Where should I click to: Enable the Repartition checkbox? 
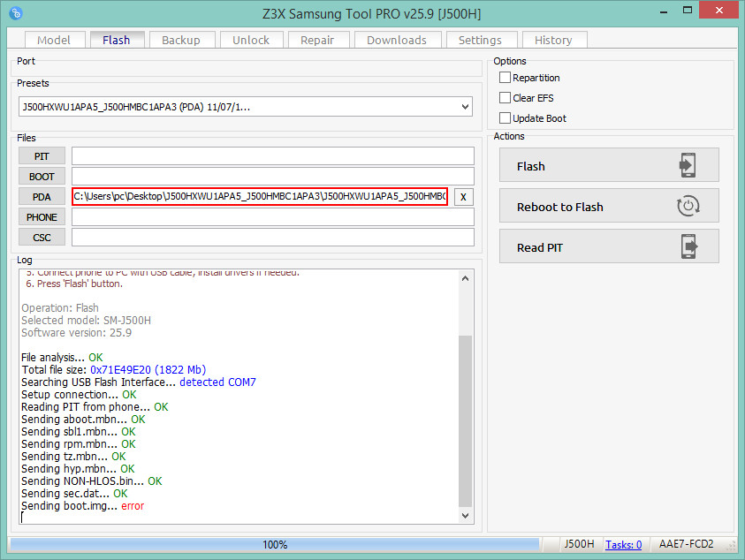point(505,78)
